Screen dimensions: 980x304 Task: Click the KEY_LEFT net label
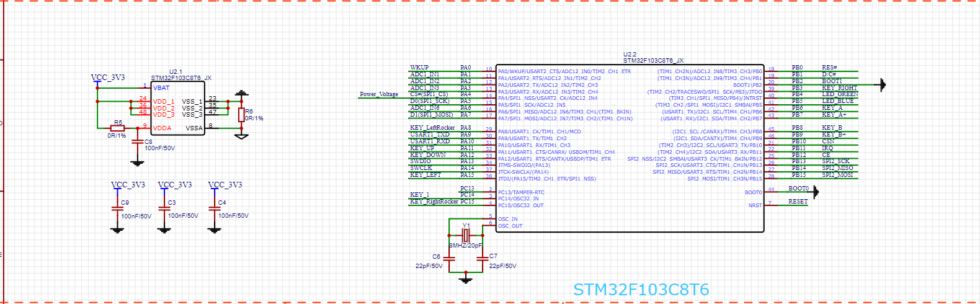coord(425,175)
